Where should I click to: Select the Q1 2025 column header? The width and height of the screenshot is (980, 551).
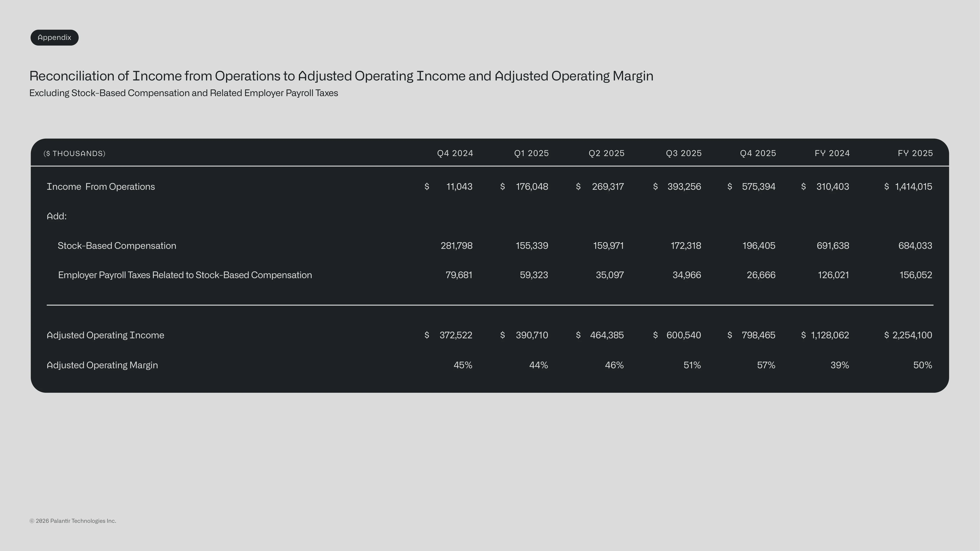click(x=532, y=153)
